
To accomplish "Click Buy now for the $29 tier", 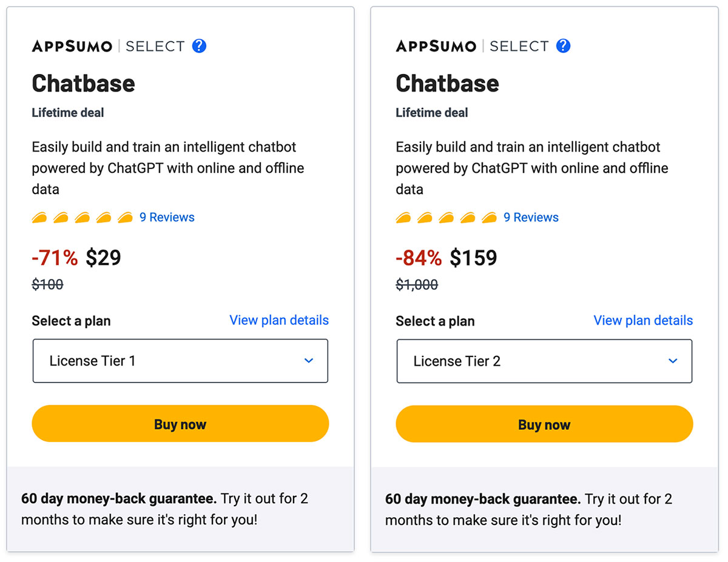I will [180, 424].
